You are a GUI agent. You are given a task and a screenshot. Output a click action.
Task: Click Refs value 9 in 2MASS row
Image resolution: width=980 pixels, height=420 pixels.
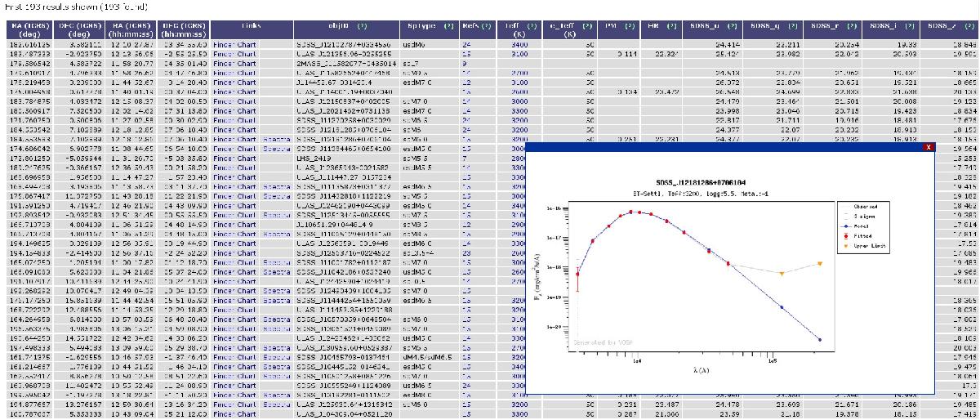pyautogui.click(x=464, y=63)
